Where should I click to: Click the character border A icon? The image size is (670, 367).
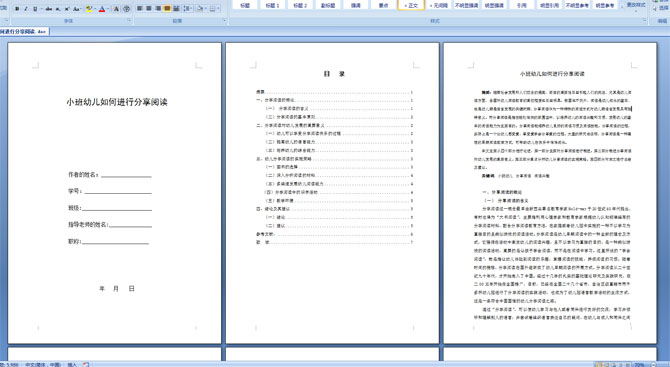[116, 9]
